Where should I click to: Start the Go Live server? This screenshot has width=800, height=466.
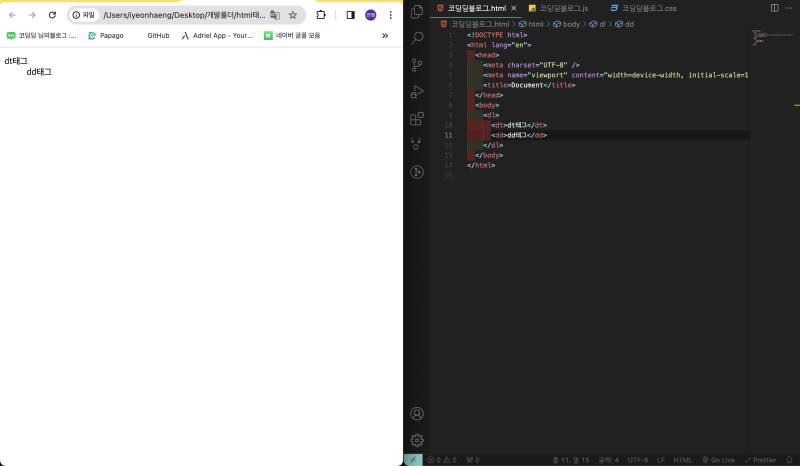tap(718, 460)
